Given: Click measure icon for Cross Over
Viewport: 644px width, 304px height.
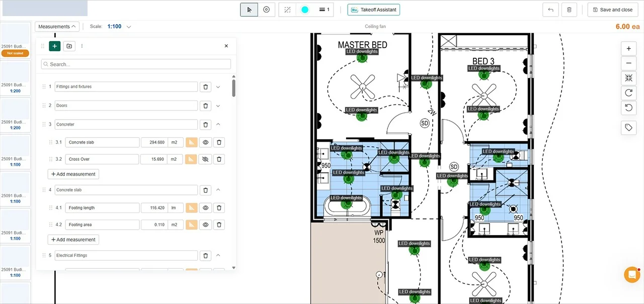Looking at the screenshot, I should pos(191,159).
